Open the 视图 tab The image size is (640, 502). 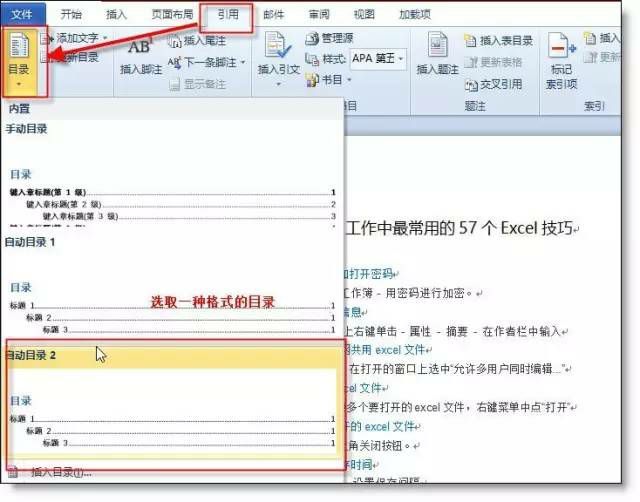(x=364, y=15)
